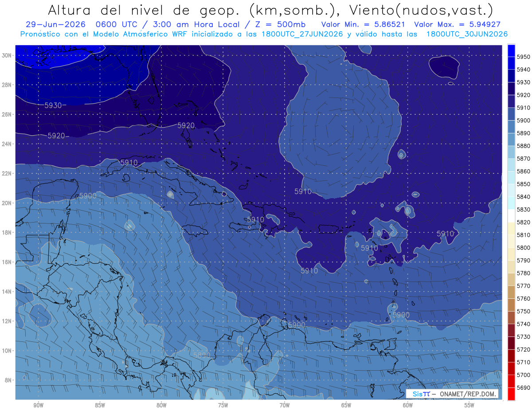Click the '22N' latitude axis label
This screenshot has width=532, height=411.
pyautogui.click(x=7, y=173)
